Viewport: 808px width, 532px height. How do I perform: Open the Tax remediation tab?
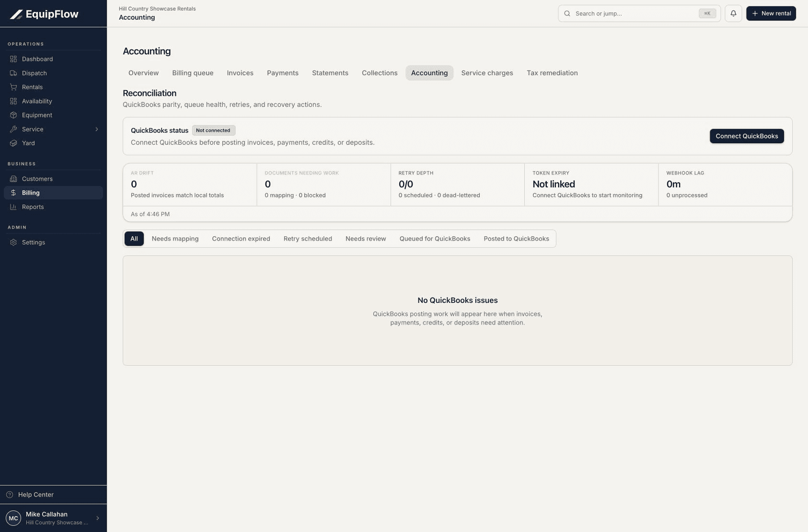[x=552, y=73]
